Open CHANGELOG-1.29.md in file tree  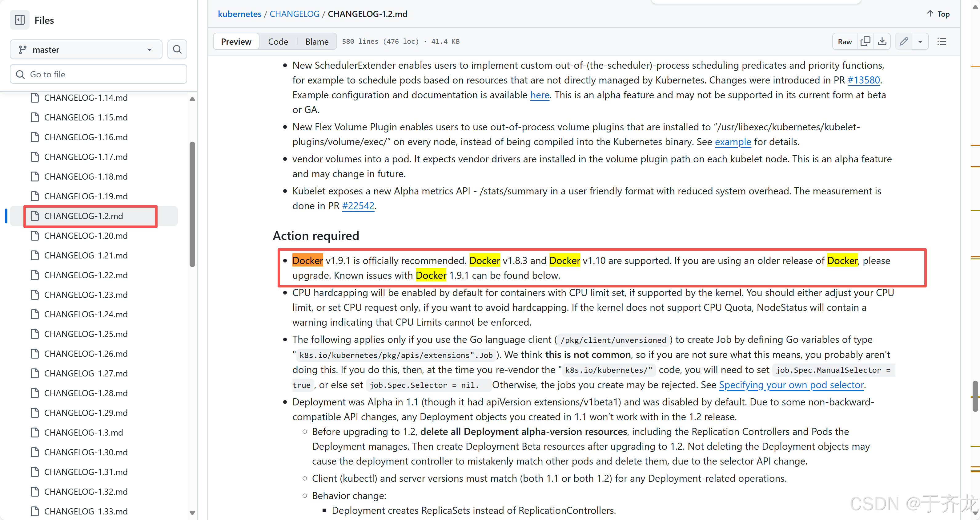coord(86,413)
